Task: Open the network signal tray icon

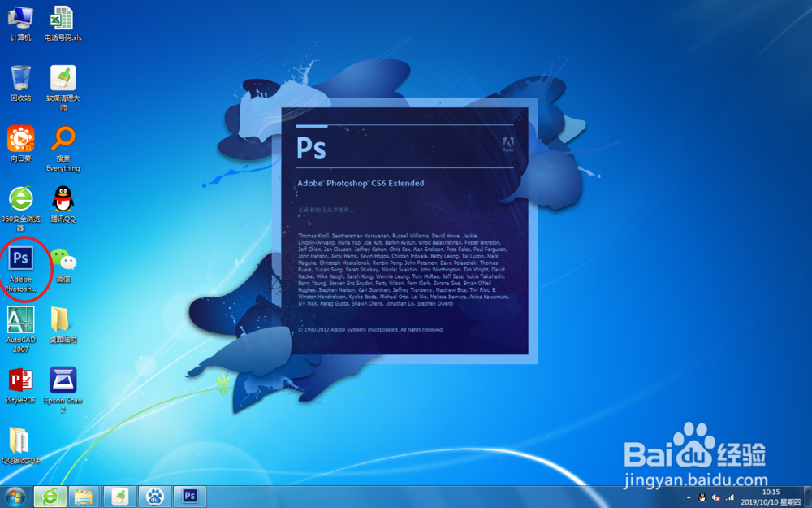Action: 730,497
